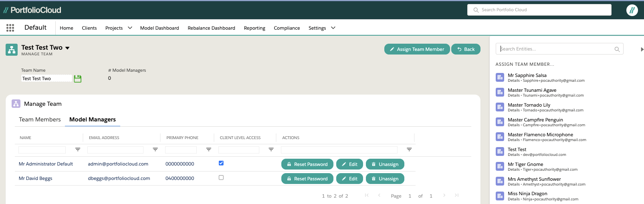Click the entity icon beside Miss Ninja Dragon

tap(500, 196)
